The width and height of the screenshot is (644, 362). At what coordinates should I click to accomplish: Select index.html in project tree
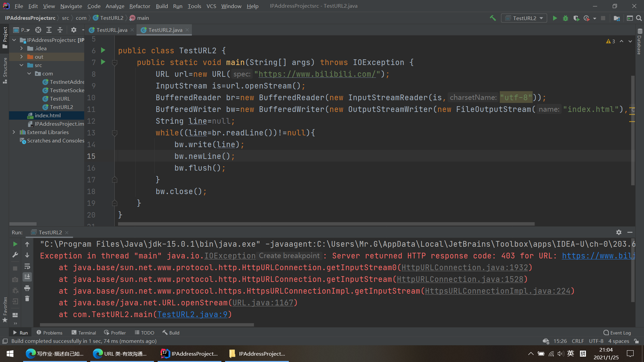pyautogui.click(x=47, y=115)
